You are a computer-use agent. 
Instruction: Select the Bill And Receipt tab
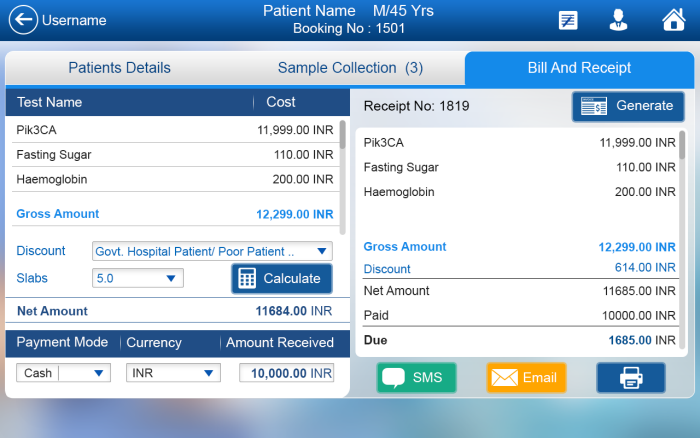point(579,68)
